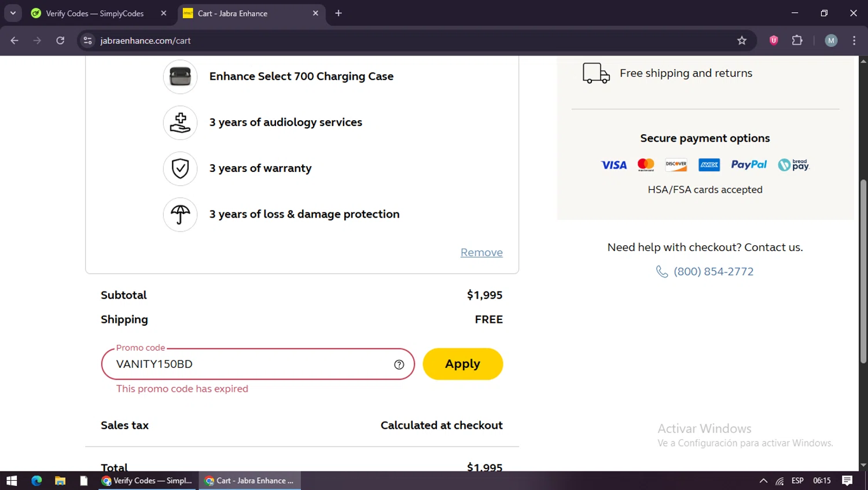868x490 pixels.
Task: Open the tab search dropdown arrow
Action: (13, 13)
